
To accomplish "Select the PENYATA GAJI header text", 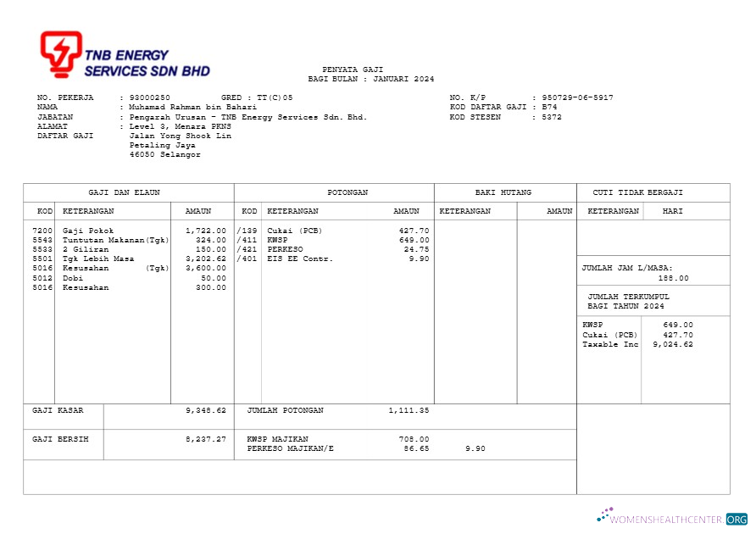I will pos(351,69).
